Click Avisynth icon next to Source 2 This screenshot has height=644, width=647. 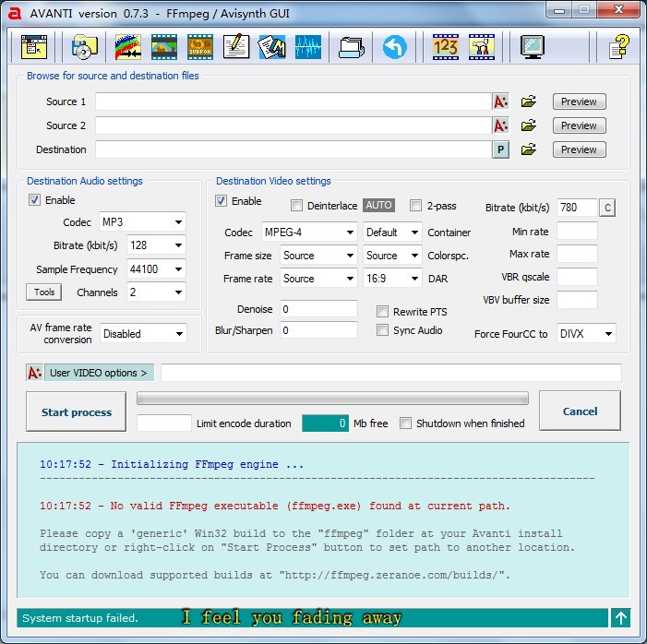[x=500, y=125]
